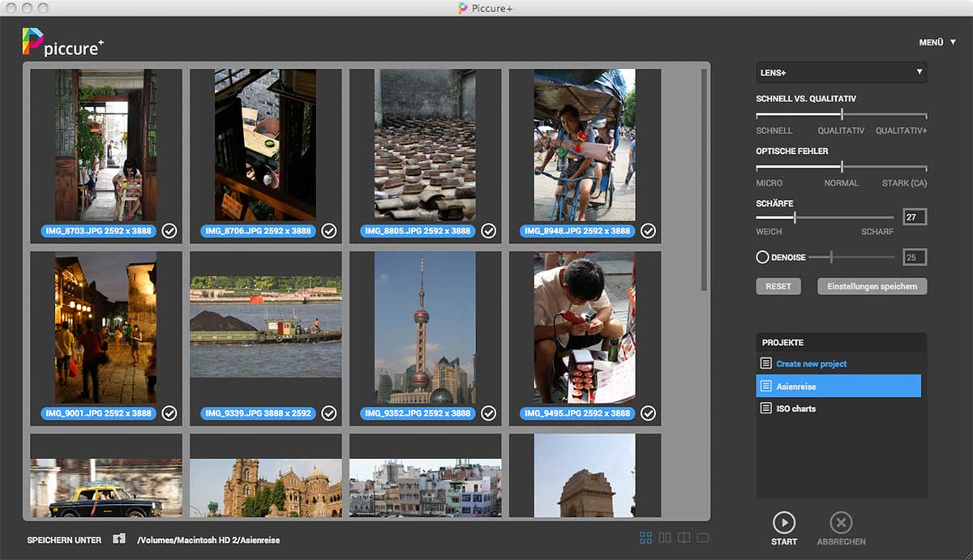Toggle the checkmark on IMG_9495.JPG
Image resolution: width=973 pixels, height=560 pixels.
coord(649,413)
